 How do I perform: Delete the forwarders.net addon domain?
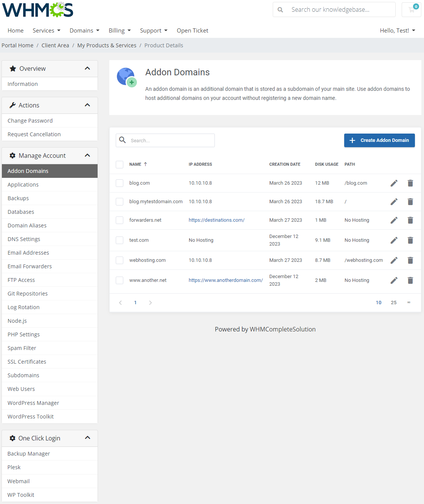(410, 220)
